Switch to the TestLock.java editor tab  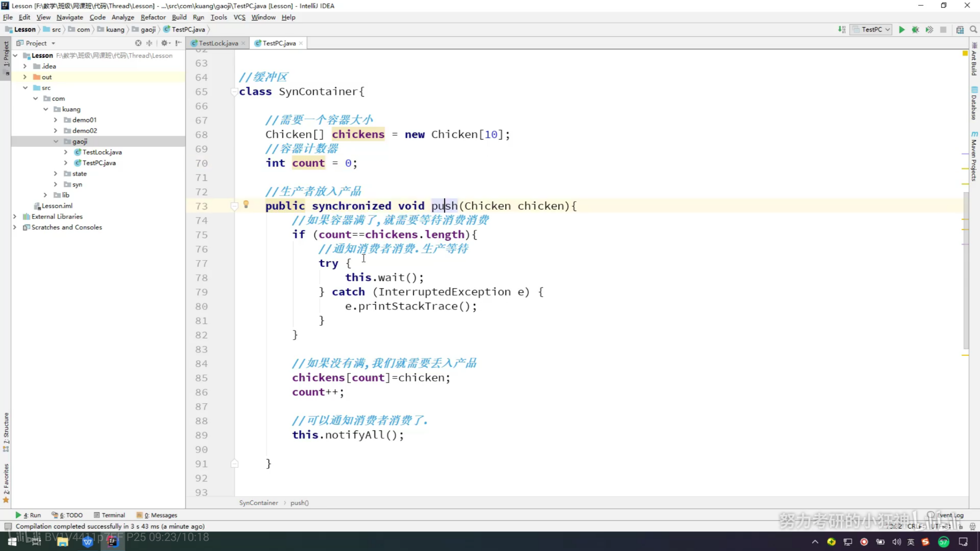click(x=218, y=43)
